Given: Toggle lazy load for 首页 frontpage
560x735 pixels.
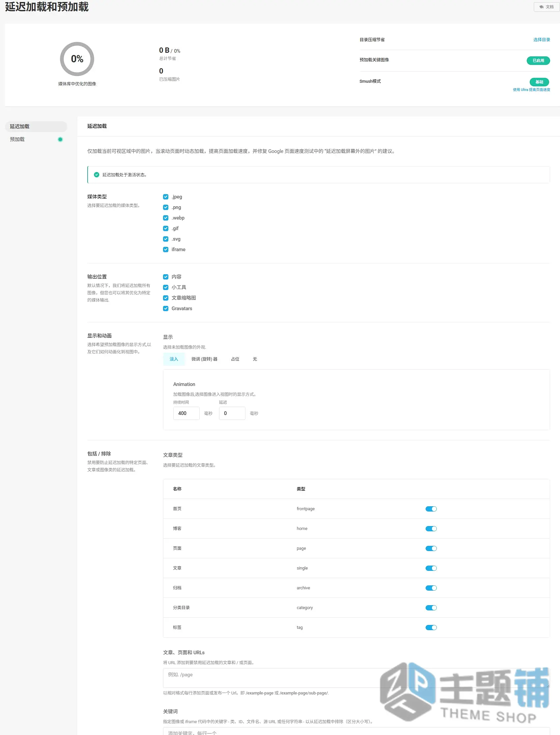Looking at the screenshot, I should (x=431, y=509).
